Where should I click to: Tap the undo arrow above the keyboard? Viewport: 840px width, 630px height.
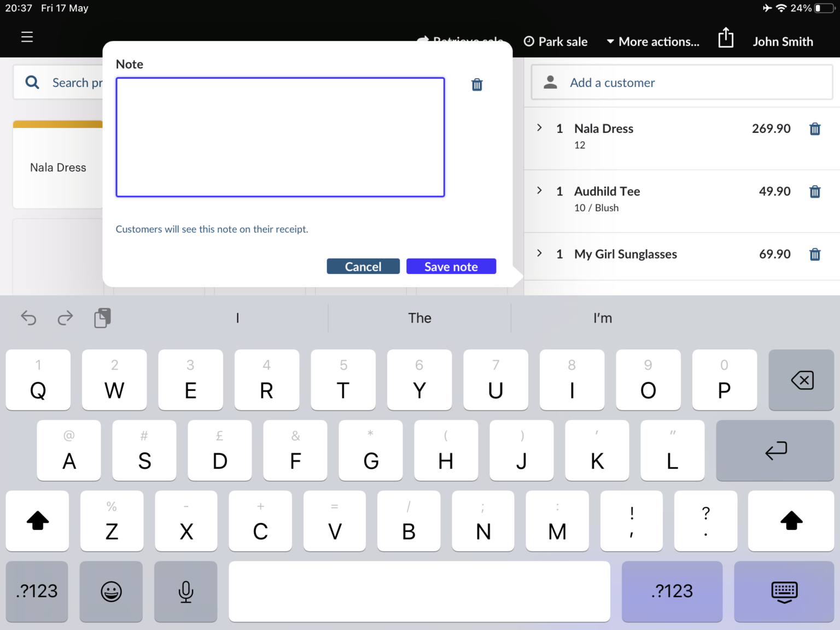28,318
